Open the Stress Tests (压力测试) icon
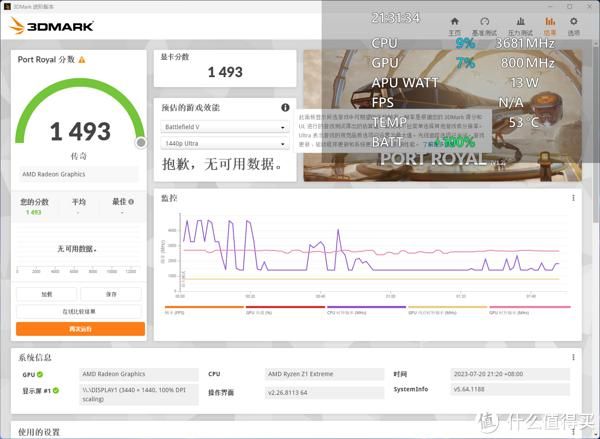Viewport: 600px width, 439px height. tap(517, 25)
